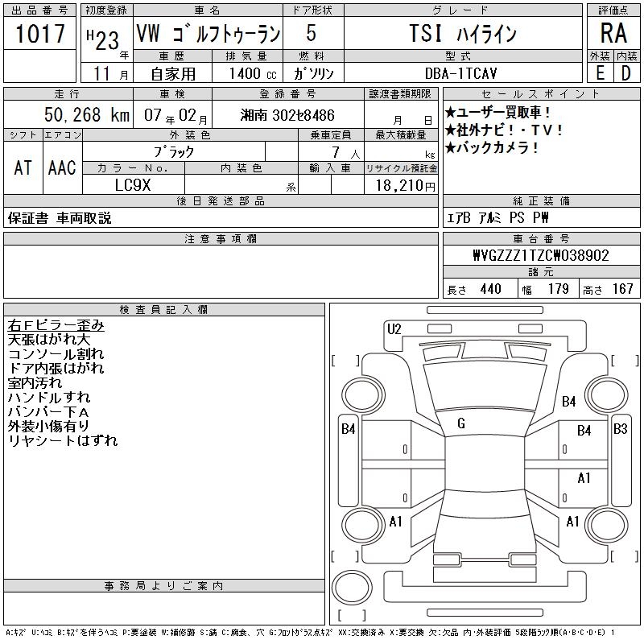Click the registration number 湘南 302セ8486
The image size is (644, 644).
click(x=287, y=115)
